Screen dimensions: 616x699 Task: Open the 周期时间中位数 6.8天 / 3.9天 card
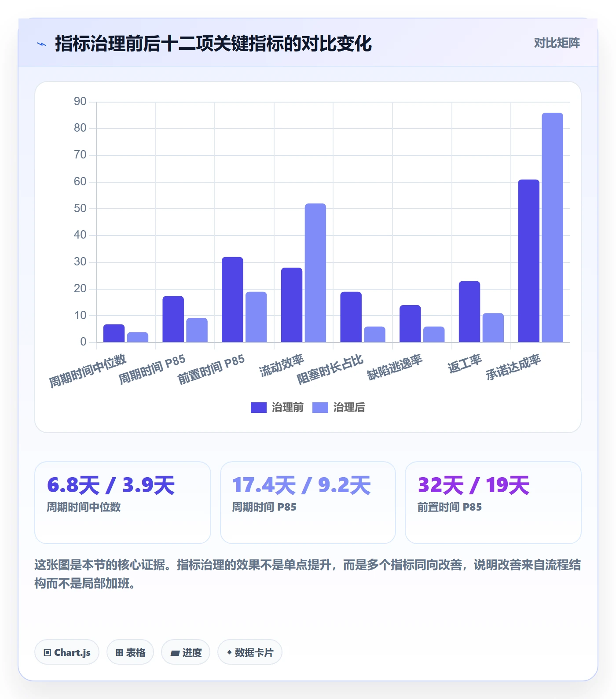[x=123, y=503]
